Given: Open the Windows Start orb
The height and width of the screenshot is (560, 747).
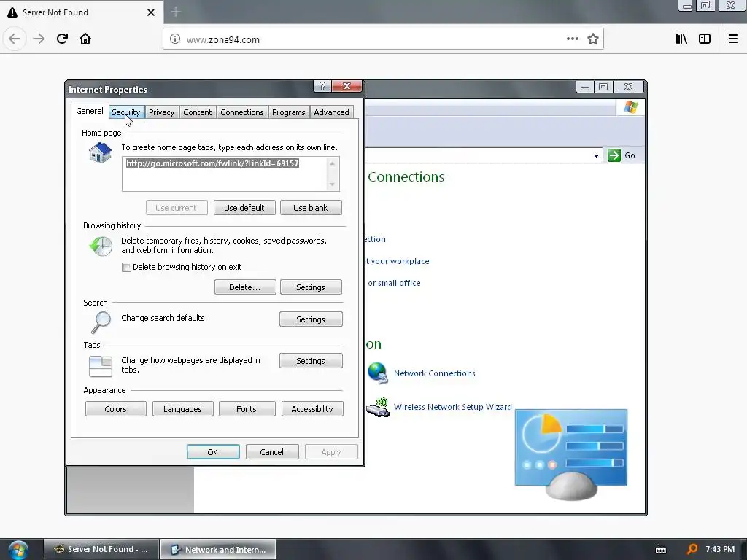Looking at the screenshot, I should pyautogui.click(x=18, y=551).
